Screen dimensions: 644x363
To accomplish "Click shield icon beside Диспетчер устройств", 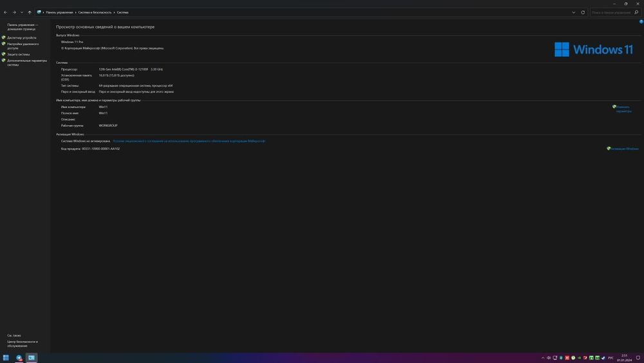I will click(4, 37).
